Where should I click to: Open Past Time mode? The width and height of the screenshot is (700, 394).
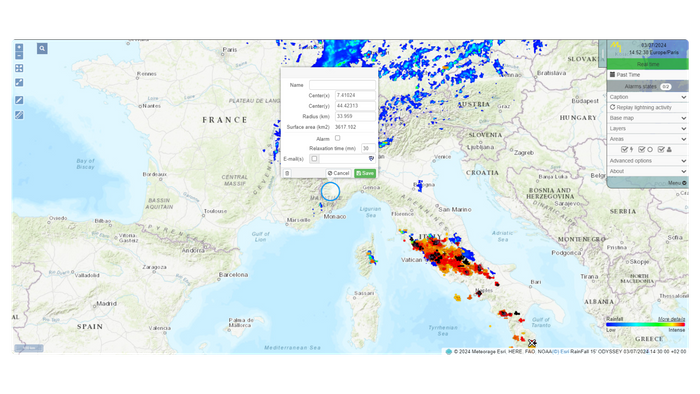pos(647,75)
